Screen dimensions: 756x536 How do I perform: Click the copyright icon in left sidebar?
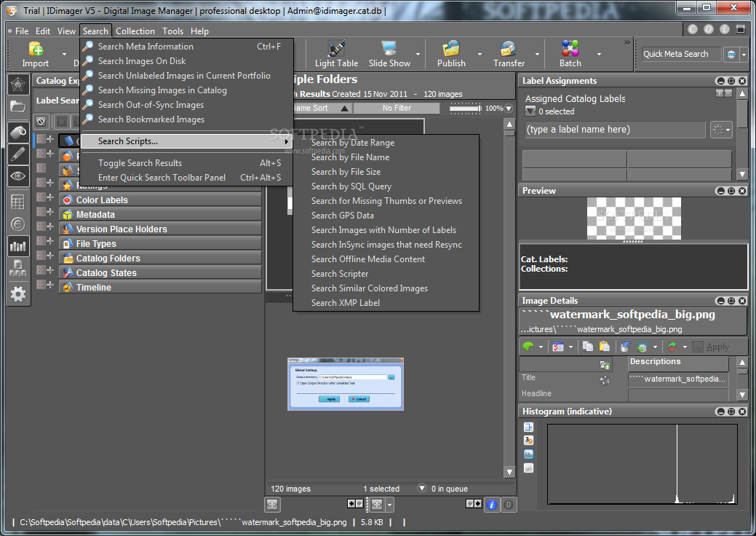(x=18, y=224)
